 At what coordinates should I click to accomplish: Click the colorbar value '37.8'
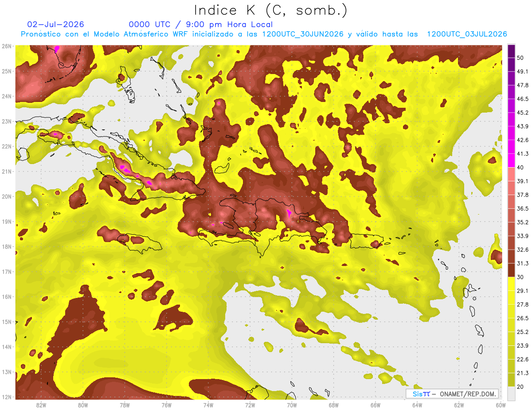[x=522, y=195]
